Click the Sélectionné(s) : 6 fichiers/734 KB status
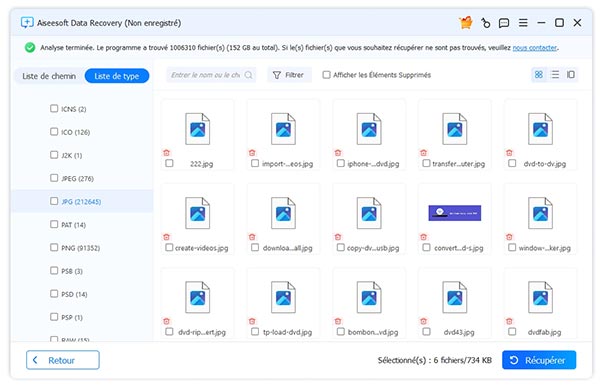600x392 pixels. tap(434, 360)
